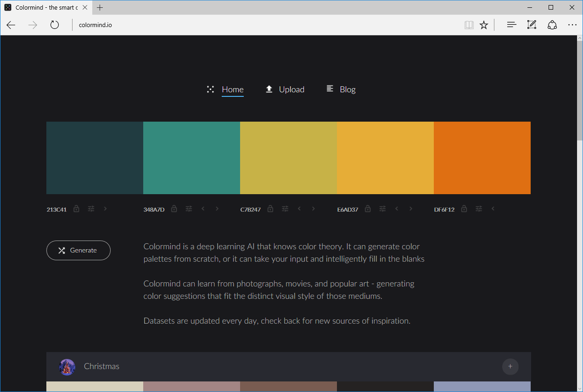Click the Home four-dots icon

click(210, 90)
